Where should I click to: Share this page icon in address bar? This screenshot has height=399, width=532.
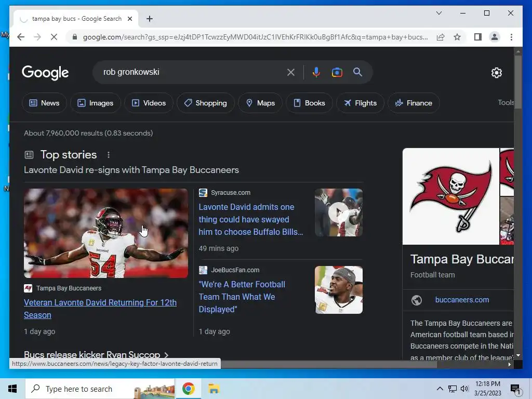tap(441, 37)
